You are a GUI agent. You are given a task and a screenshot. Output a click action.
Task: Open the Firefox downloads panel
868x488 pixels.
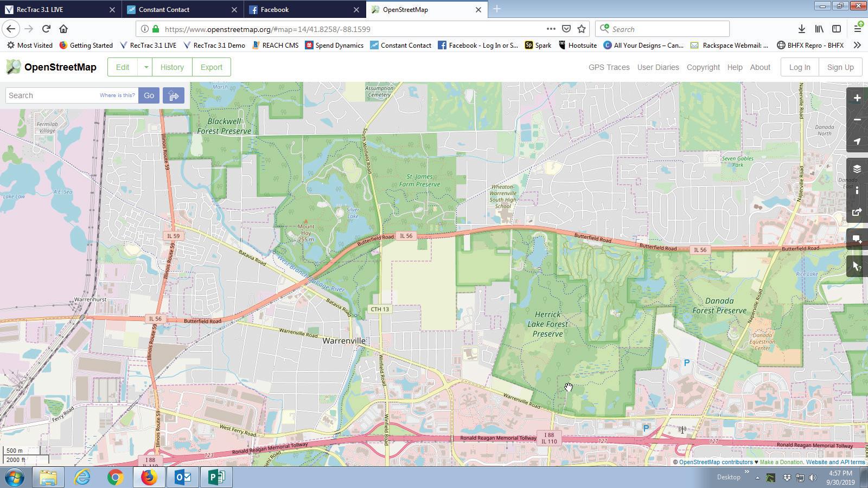point(801,29)
